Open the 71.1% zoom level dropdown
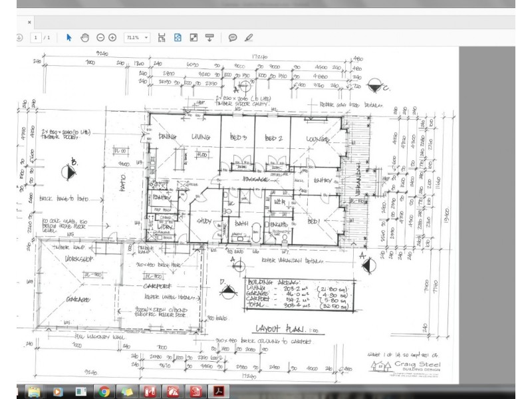 (137, 38)
